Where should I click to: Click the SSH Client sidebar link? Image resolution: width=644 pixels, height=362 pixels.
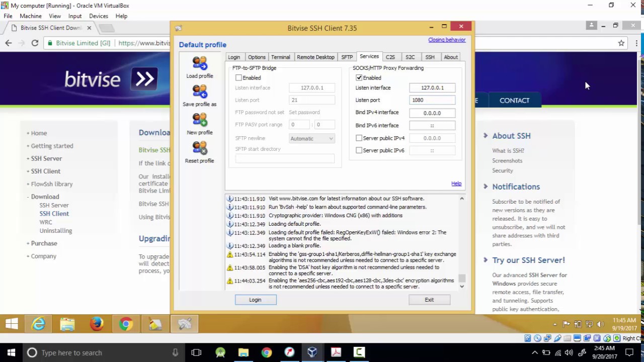54,214
